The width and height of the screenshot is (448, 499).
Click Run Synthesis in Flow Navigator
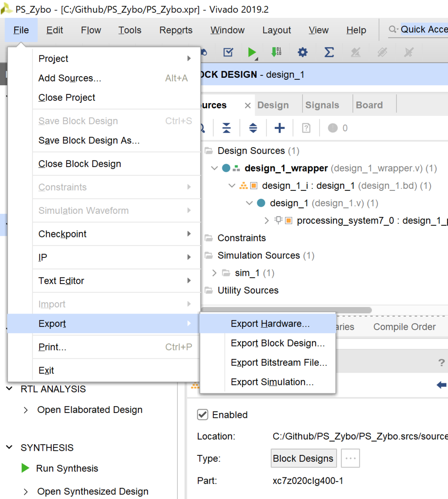67,468
